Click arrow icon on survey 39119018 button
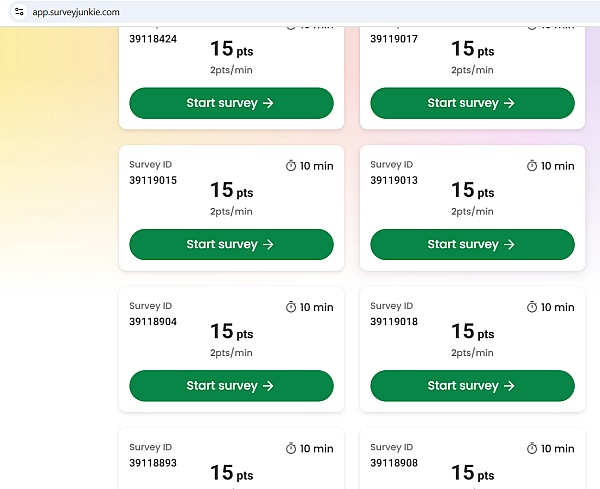The image size is (600, 489). pos(509,386)
